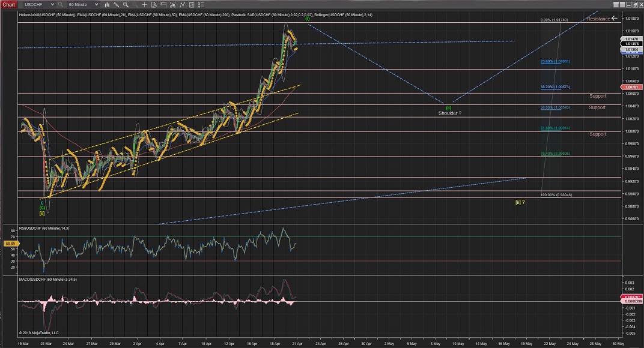Select the 23.60% Fibonacci level label
Image resolution: width=644 pixels, height=348 pixels.
tap(555, 62)
